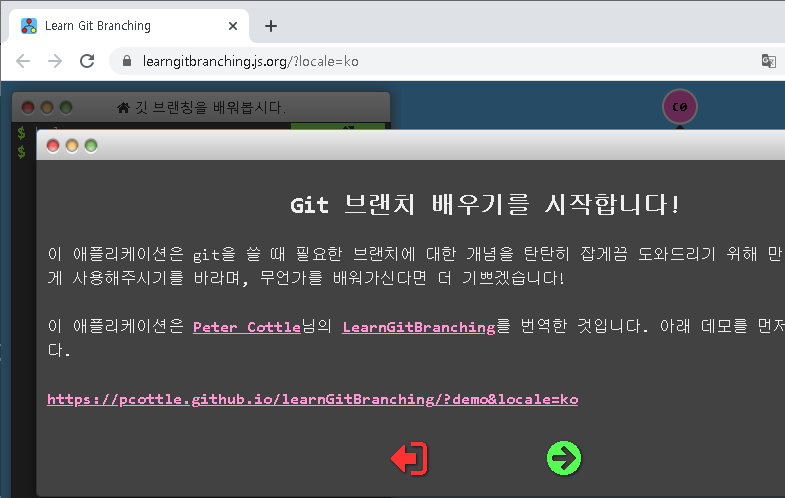Click the home icon in terminal title bar

pyautogui.click(x=123, y=107)
